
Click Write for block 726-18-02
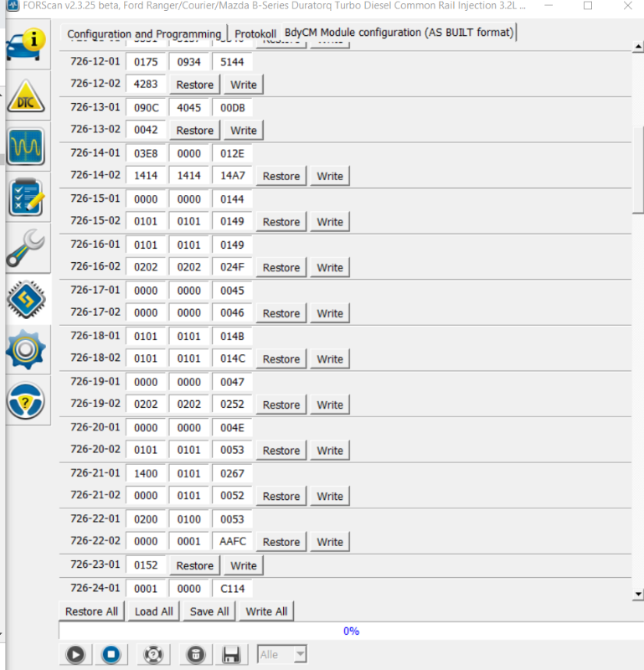click(330, 359)
